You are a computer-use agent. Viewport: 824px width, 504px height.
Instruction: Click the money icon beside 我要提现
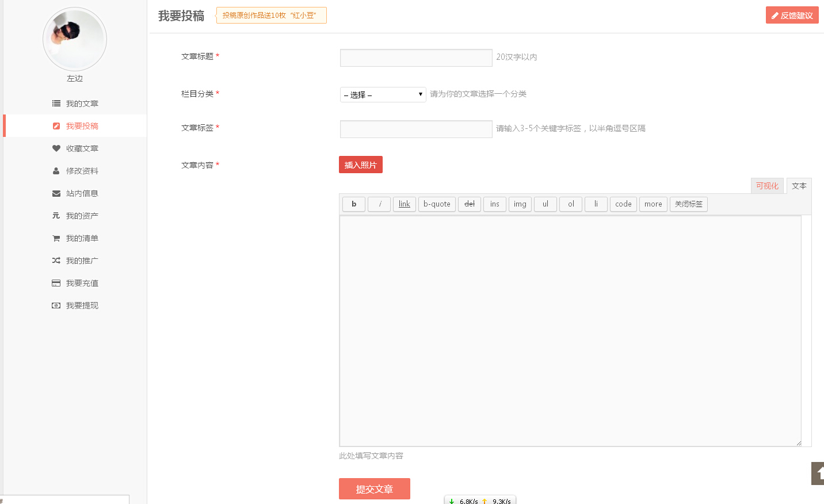56,306
